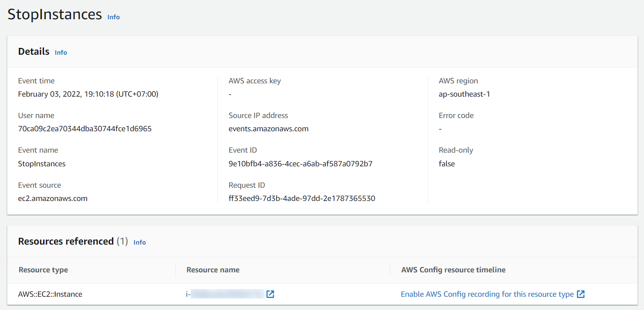Click the Resource name column header
The width and height of the screenshot is (644, 310).
click(x=213, y=270)
